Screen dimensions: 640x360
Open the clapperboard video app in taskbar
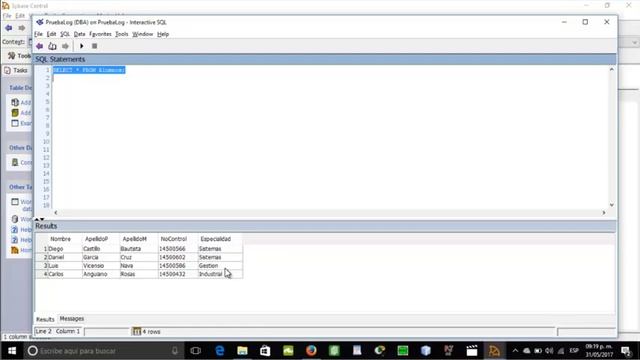click(472, 351)
